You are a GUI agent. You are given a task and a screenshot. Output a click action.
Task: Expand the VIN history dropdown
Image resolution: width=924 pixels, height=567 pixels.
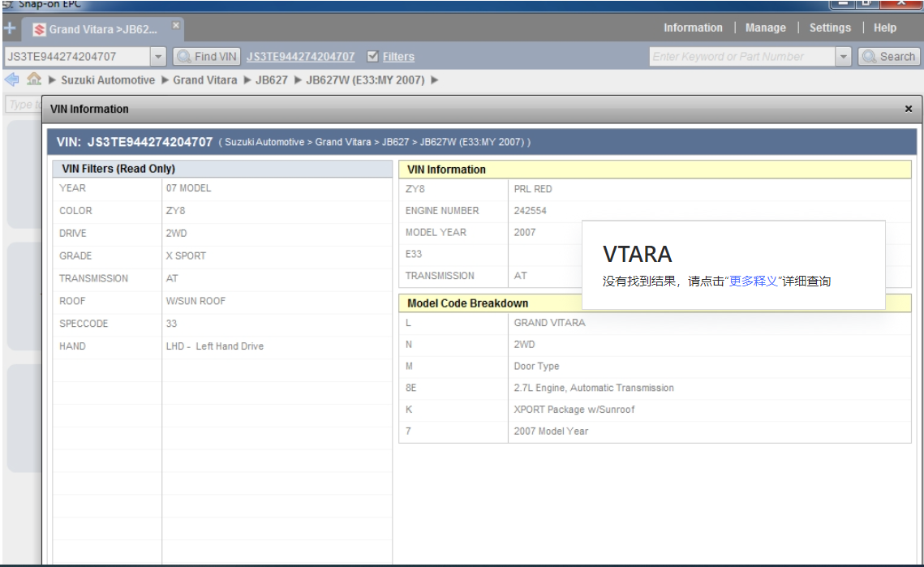click(158, 57)
